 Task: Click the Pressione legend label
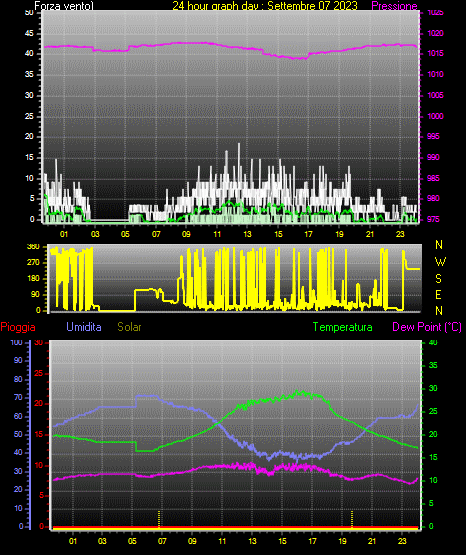click(394, 6)
